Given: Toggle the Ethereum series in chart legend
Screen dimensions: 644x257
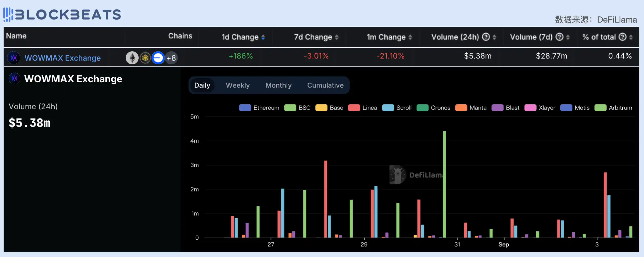Looking at the screenshot, I should [259, 108].
